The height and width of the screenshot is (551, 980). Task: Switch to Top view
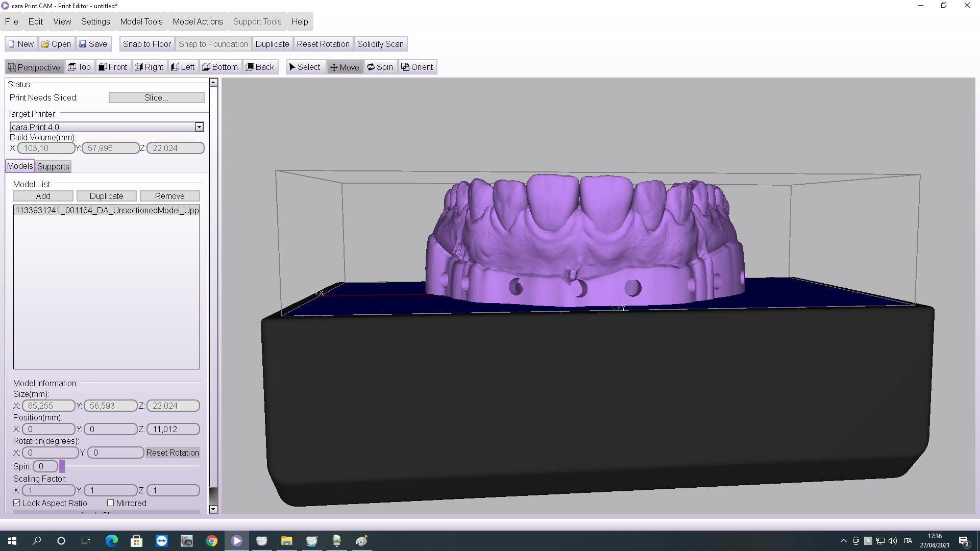coord(79,67)
